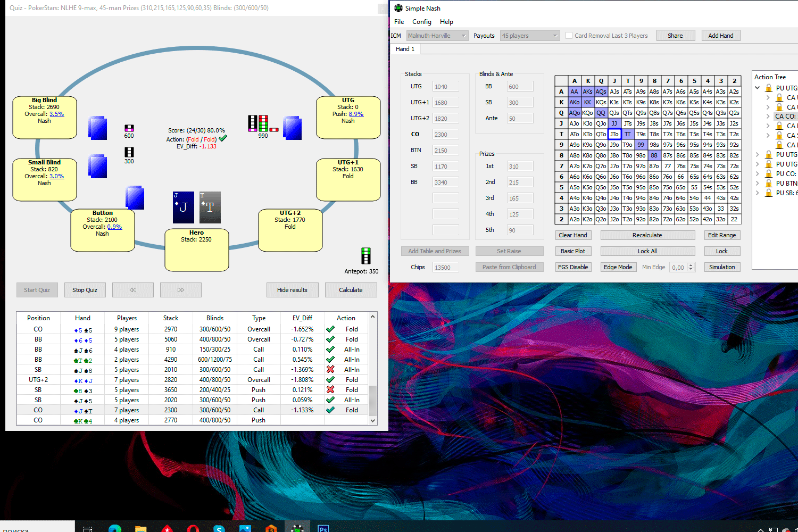The height and width of the screenshot is (532, 798).
Task: Collapse the top PU UTG tree node
Action: tap(758, 88)
